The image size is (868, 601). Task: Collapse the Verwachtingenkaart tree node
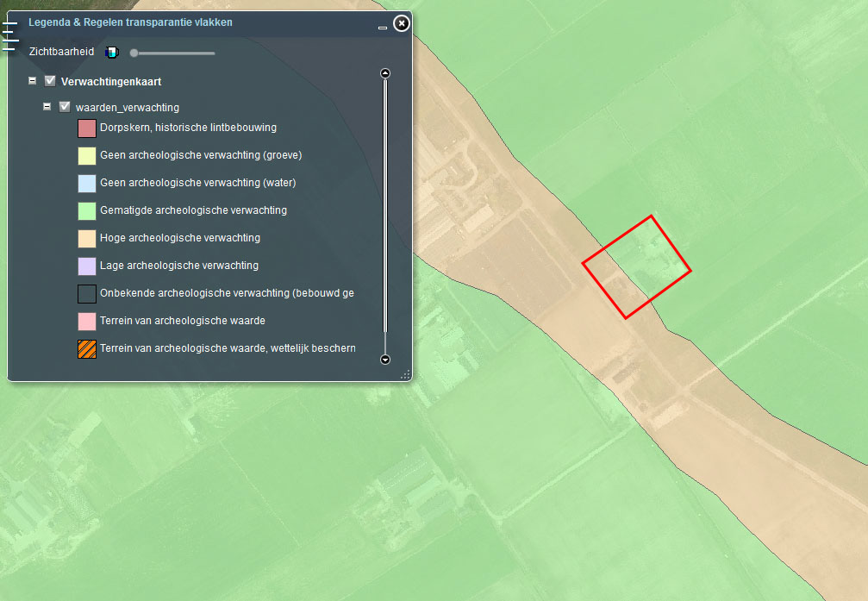33,81
